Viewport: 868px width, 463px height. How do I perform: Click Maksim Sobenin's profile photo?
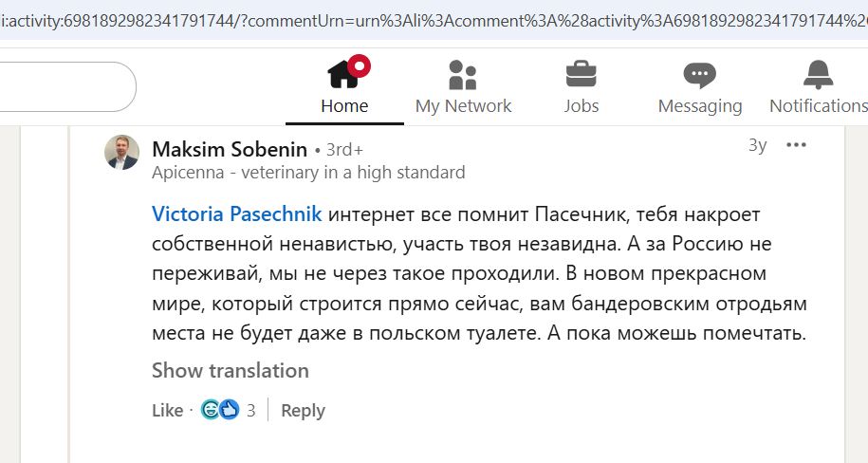121,152
